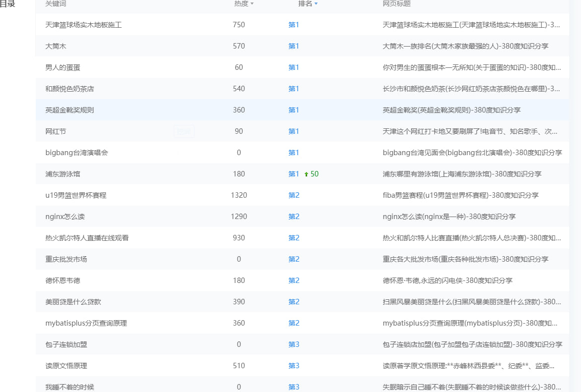581x392 pixels.
Task: Sort the table by 热度 column arrow
Action: (x=252, y=4)
